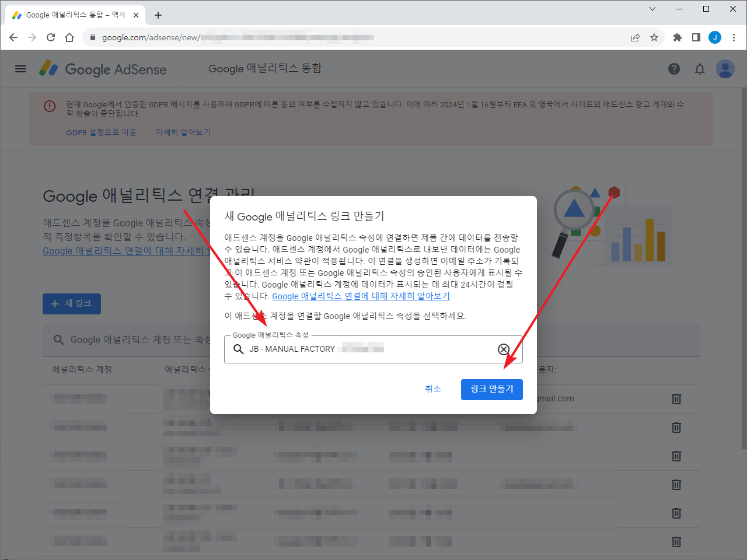Open the AdSense main hamburger menu

(20, 69)
